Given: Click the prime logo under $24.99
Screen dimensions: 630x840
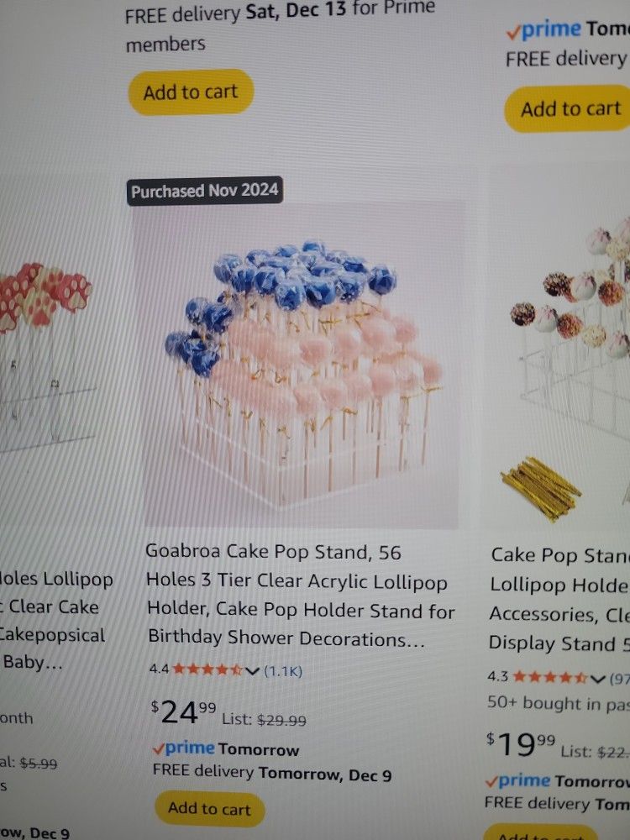Looking at the screenshot, I should (x=184, y=748).
